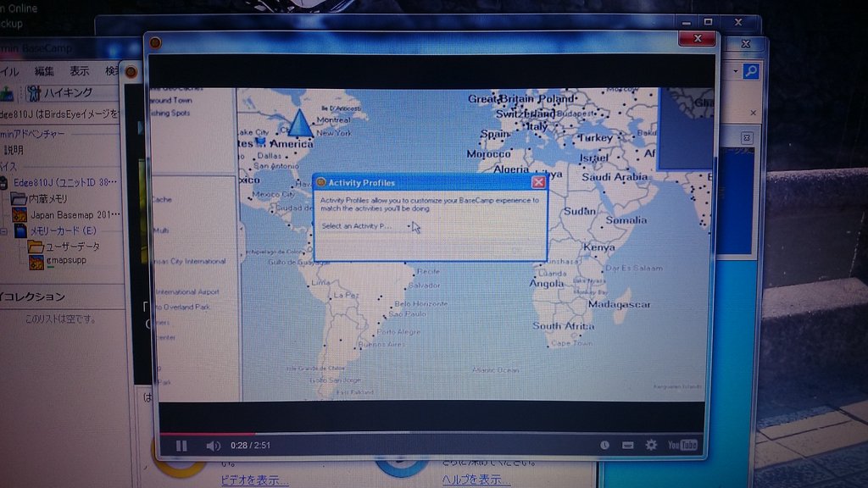Click the South Africa map label
The image size is (868, 488).
[x=563, y=326]
